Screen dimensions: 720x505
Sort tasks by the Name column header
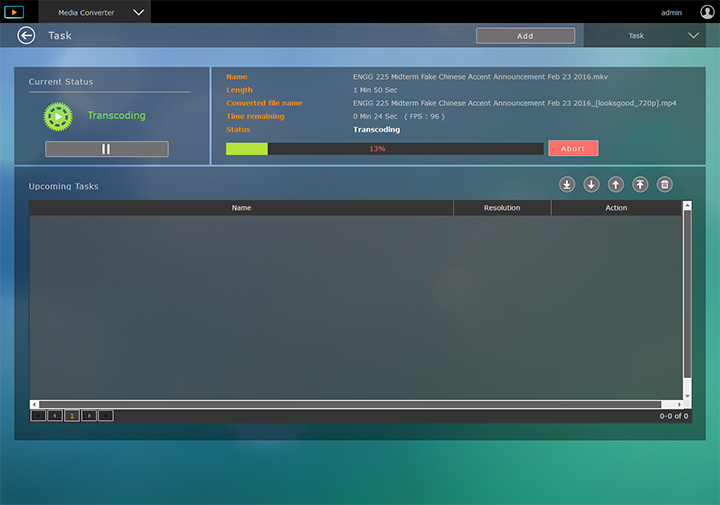click(241, 208)
